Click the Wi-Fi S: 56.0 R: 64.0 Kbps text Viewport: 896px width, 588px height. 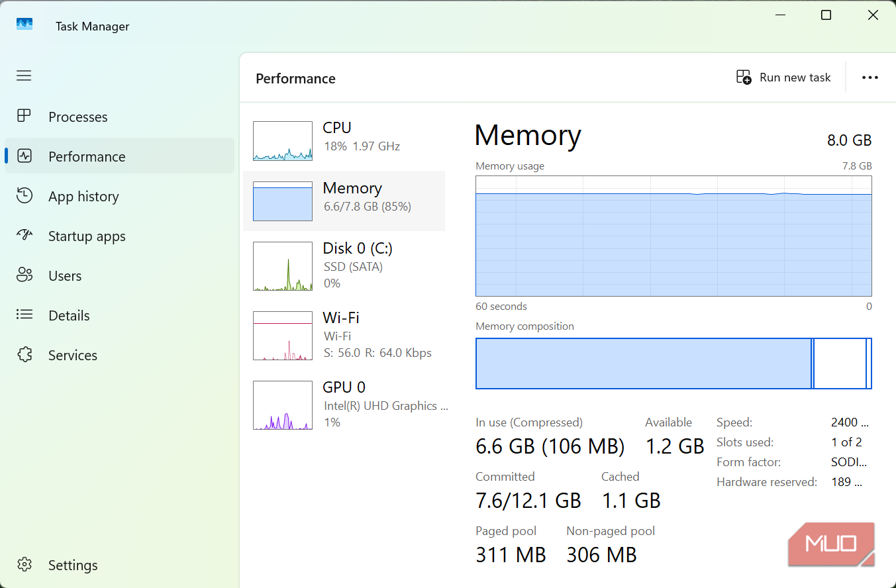377,353
